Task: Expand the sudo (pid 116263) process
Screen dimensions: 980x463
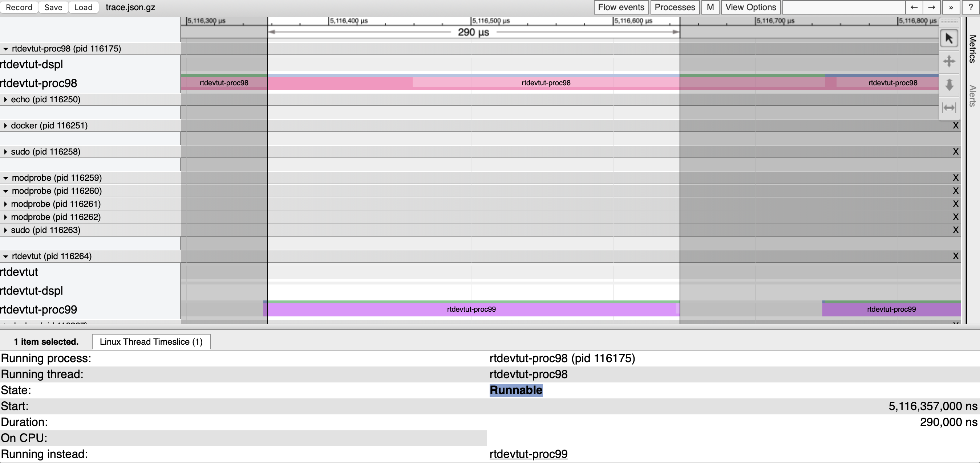Action: pyautogui.click(x=5, y=230)
